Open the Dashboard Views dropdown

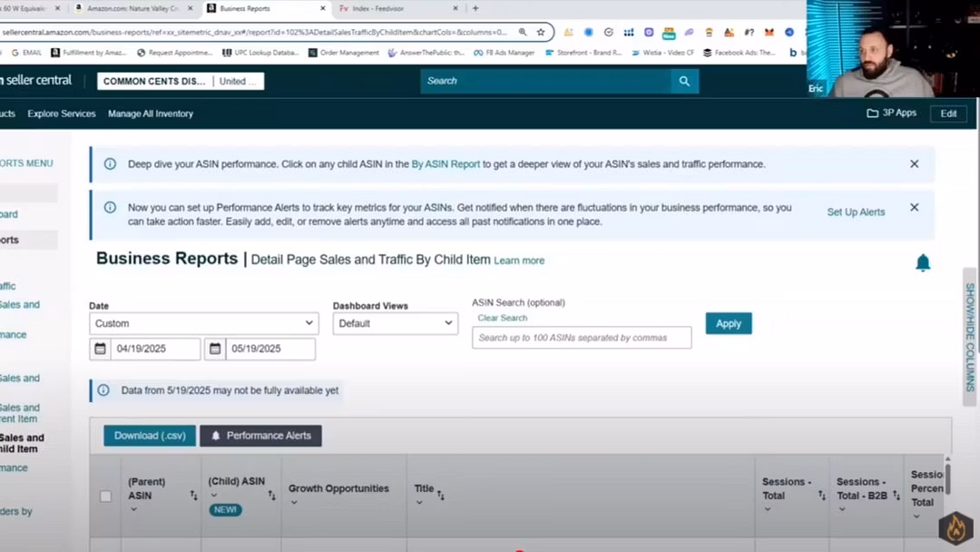point(395,323)
